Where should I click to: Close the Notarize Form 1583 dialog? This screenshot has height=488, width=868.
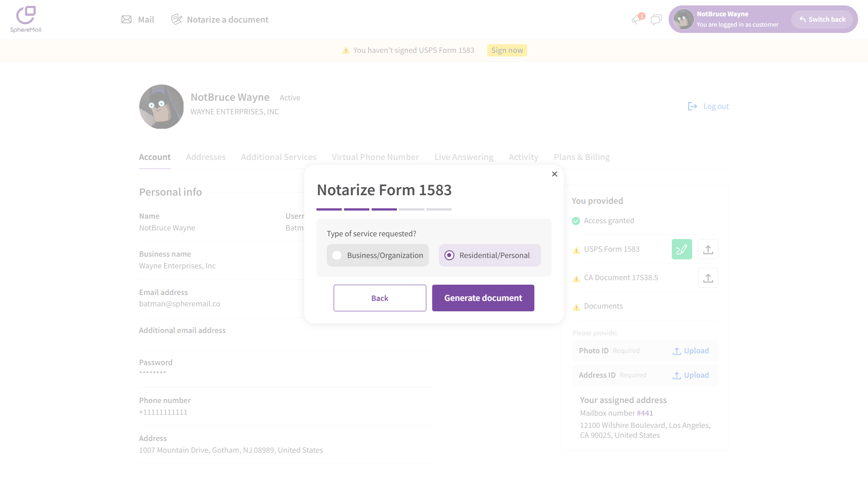tap(555, 174)
